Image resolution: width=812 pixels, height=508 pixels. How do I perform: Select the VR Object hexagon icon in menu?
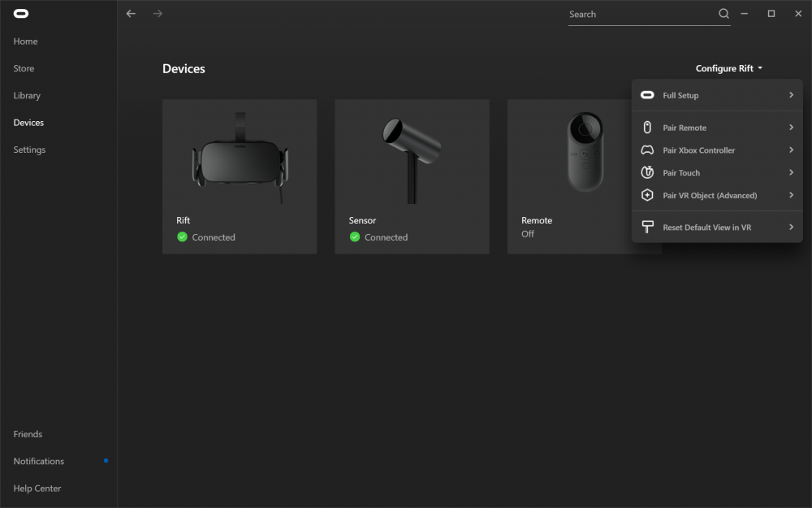(x=647, y=195)
